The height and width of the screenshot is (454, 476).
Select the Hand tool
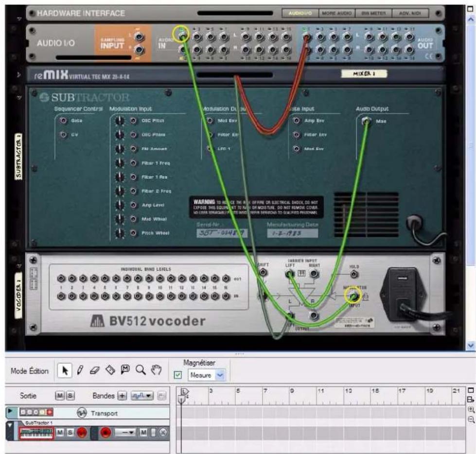(x=156, y=370)
